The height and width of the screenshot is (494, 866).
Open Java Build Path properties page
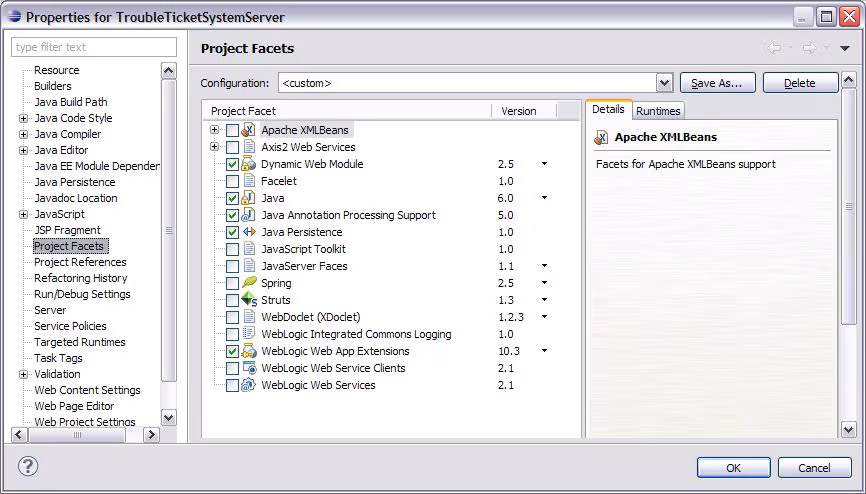[x=71, y=102]
